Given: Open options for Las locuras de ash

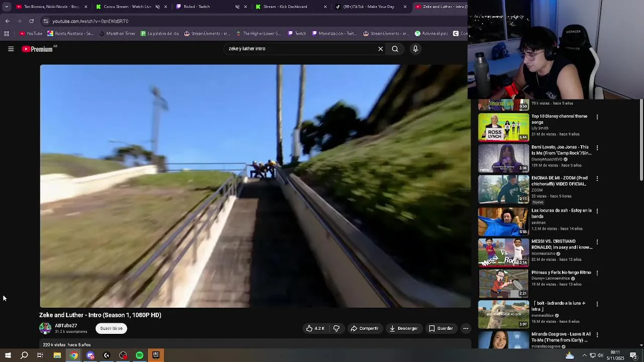Looking at the screenshot, I should 597,211.
